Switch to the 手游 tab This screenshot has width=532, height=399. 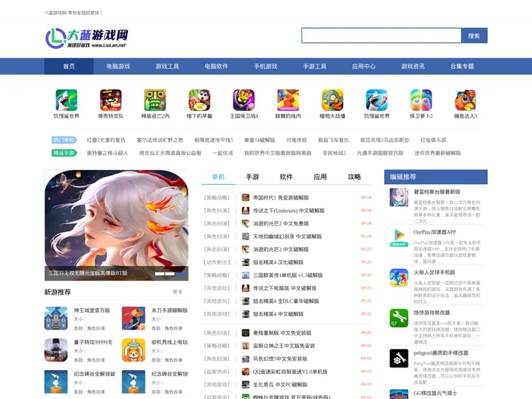(252, 177)
